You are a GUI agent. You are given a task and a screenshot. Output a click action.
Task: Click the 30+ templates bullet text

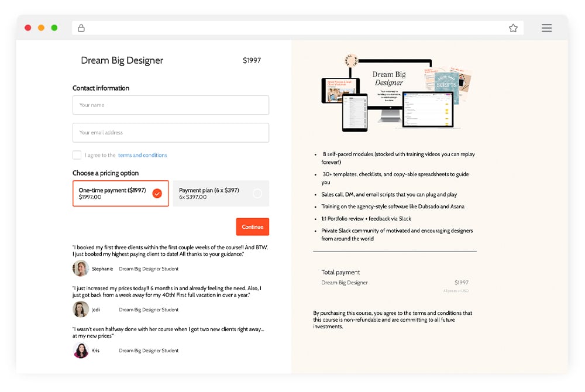(x=395, y=178)
